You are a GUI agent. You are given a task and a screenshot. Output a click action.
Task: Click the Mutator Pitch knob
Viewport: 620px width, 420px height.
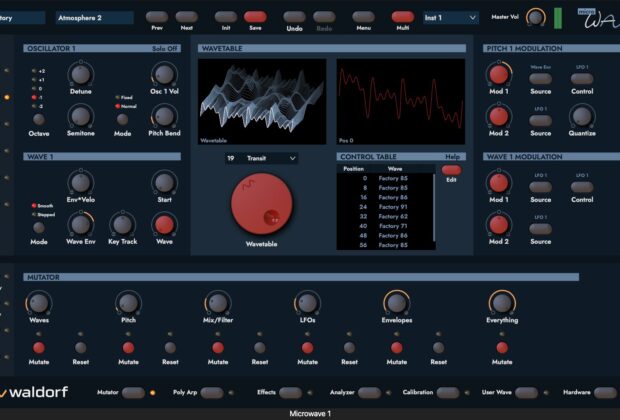click(x=129, y=303)
